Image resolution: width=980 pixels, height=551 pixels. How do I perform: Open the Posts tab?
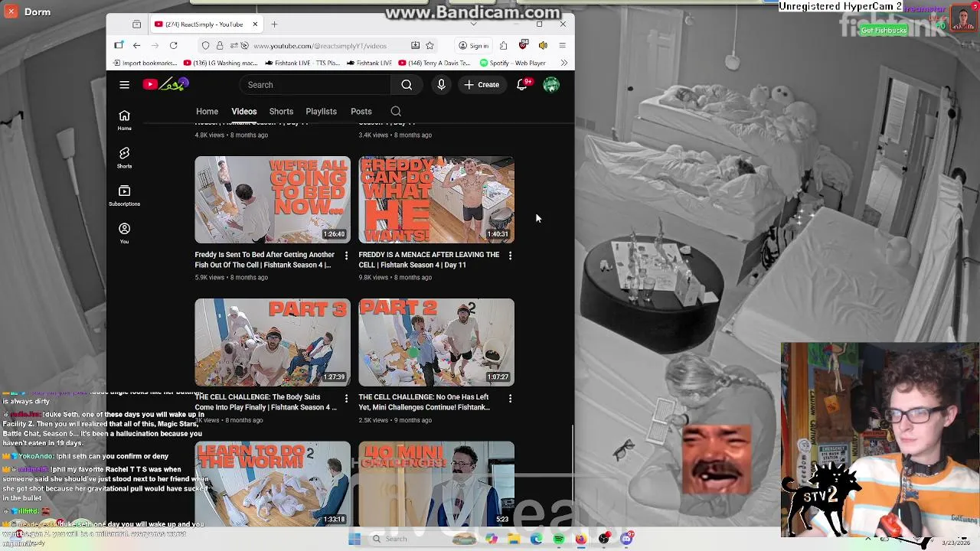pos(361,112)
